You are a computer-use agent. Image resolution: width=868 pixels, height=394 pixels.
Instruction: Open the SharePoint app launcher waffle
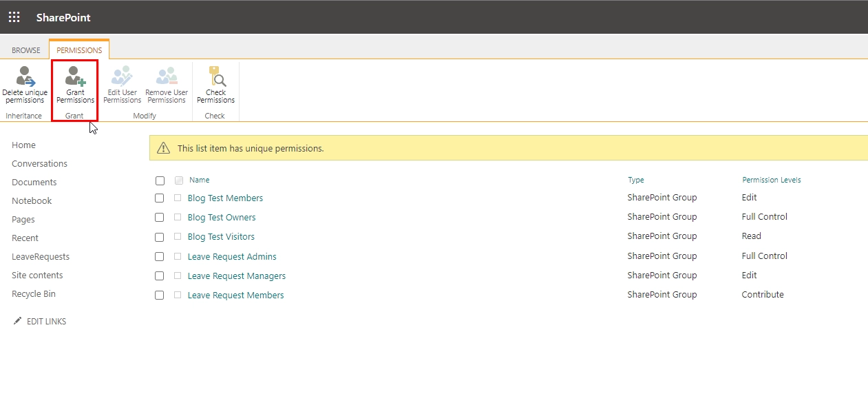[14, 17]
